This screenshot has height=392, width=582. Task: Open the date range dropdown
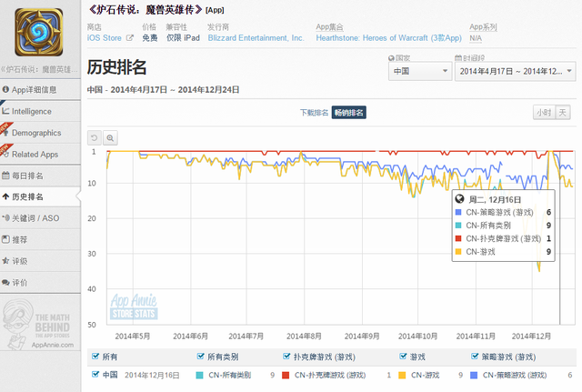pos(516,71)
